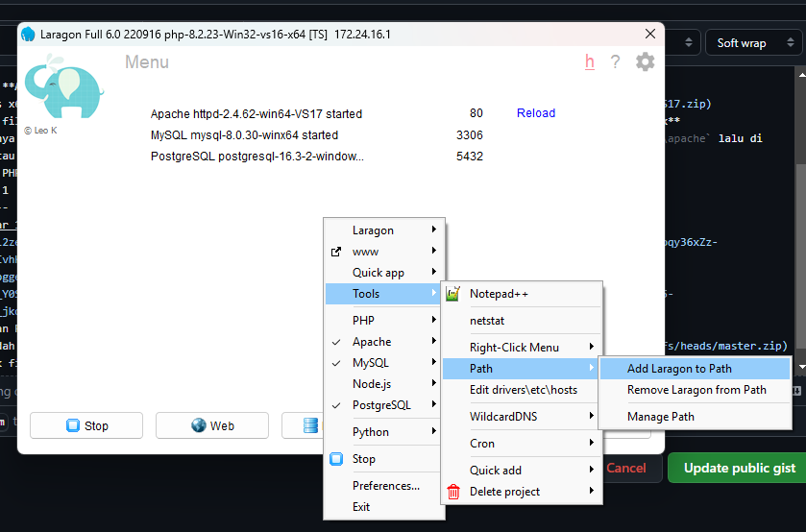Open Preferences... from context menu

[x=383, y=486]
